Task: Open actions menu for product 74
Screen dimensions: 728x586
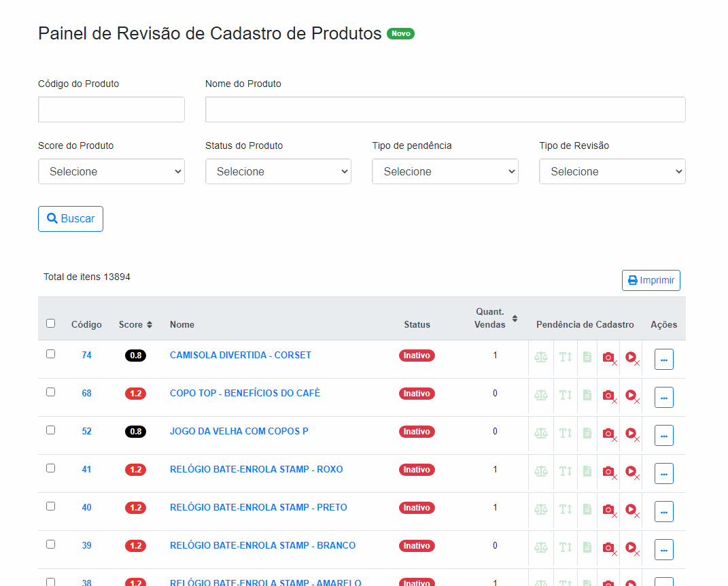Action: pyautogui.click(x=664, y=360)
